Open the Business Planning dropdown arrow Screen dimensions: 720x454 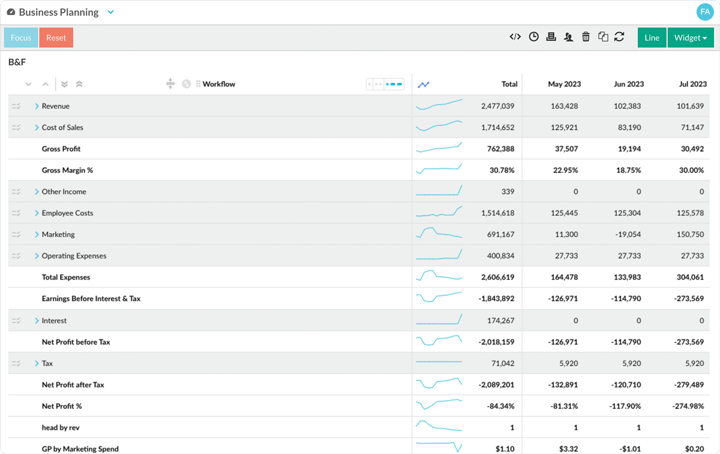click(x=111, y=12)
